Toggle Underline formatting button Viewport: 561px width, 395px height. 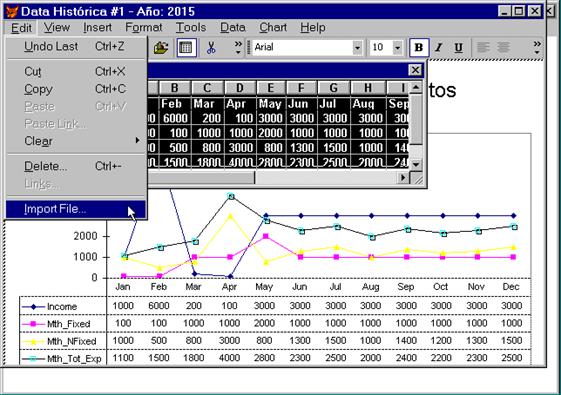pyautogui.click(x=458, y=48)
